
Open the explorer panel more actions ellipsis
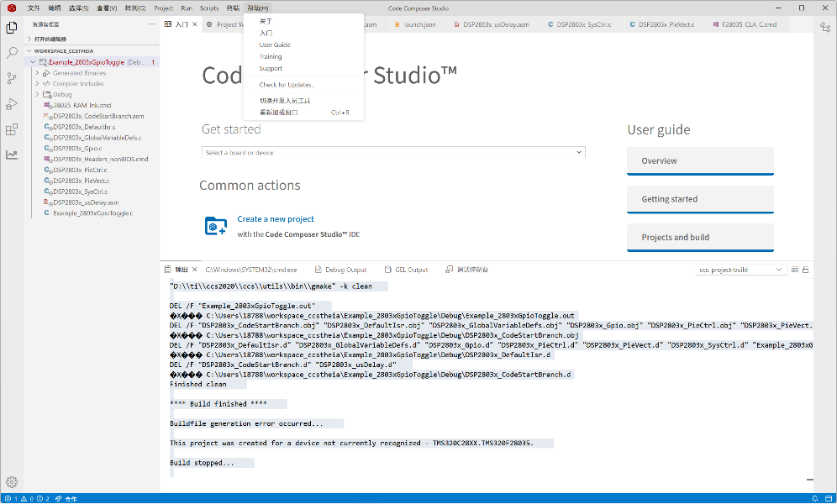click(x=152, y=24)
